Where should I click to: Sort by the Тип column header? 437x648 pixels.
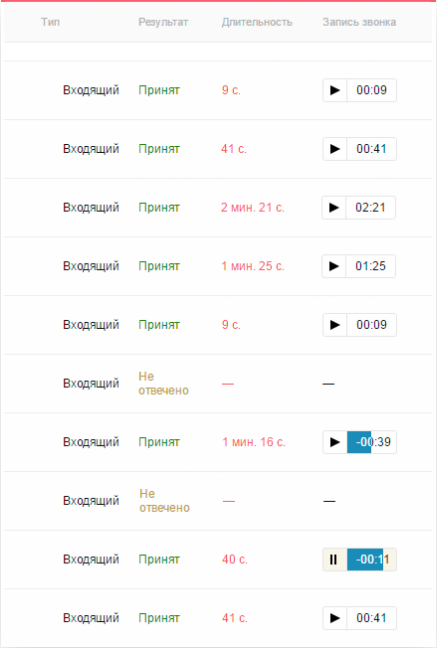(50, 22)
